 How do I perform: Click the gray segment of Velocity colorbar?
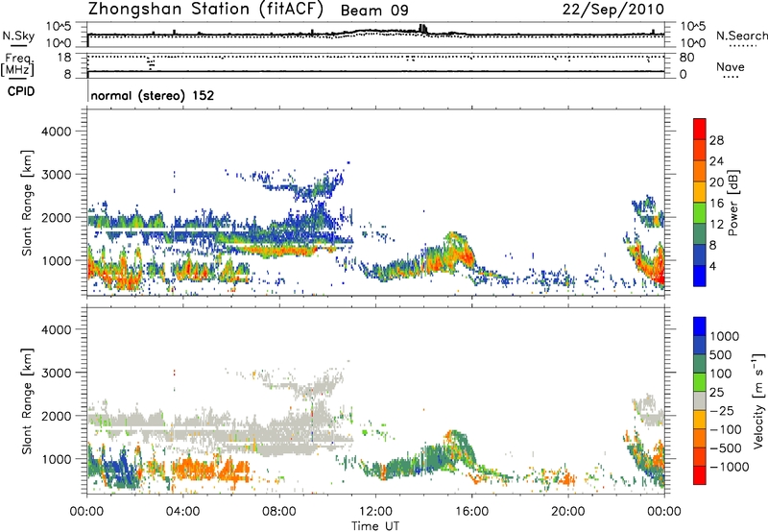pyautogui.click(x=700, y=401)
